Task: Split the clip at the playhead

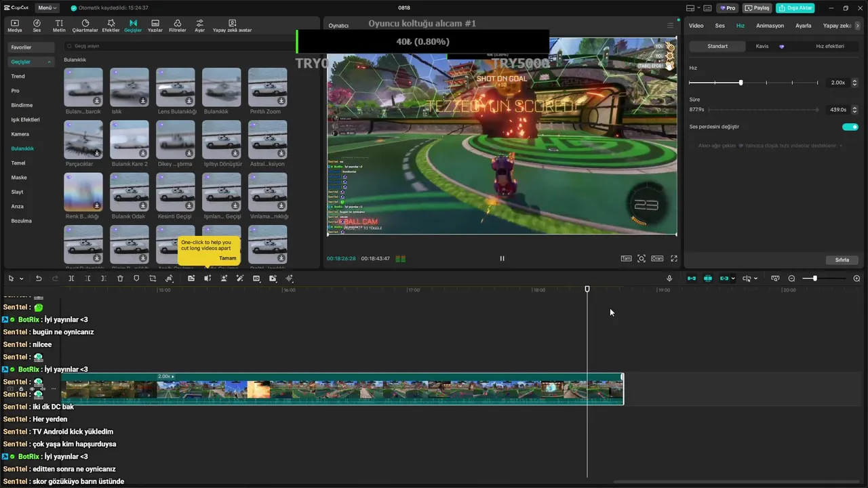Action: tap(71, 279)
